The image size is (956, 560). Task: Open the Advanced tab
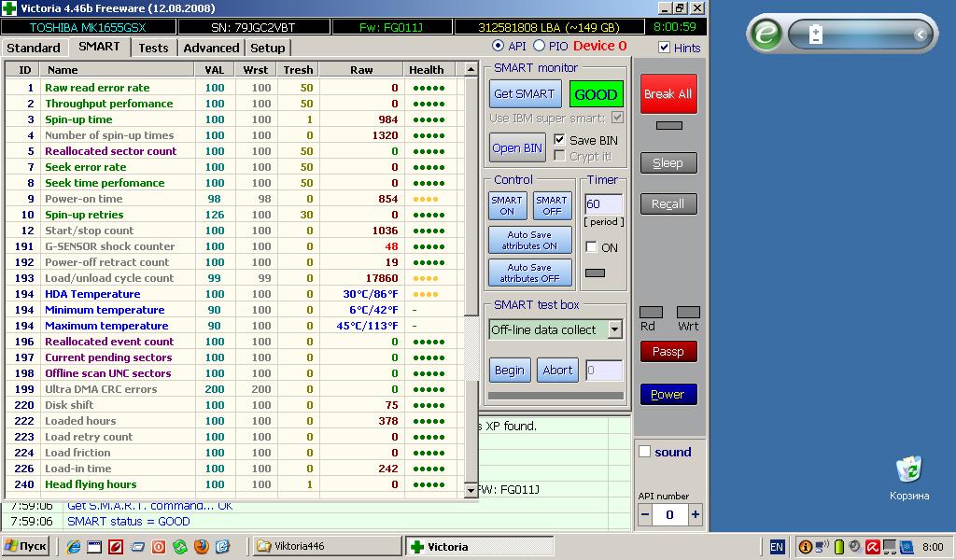[211, 48]
